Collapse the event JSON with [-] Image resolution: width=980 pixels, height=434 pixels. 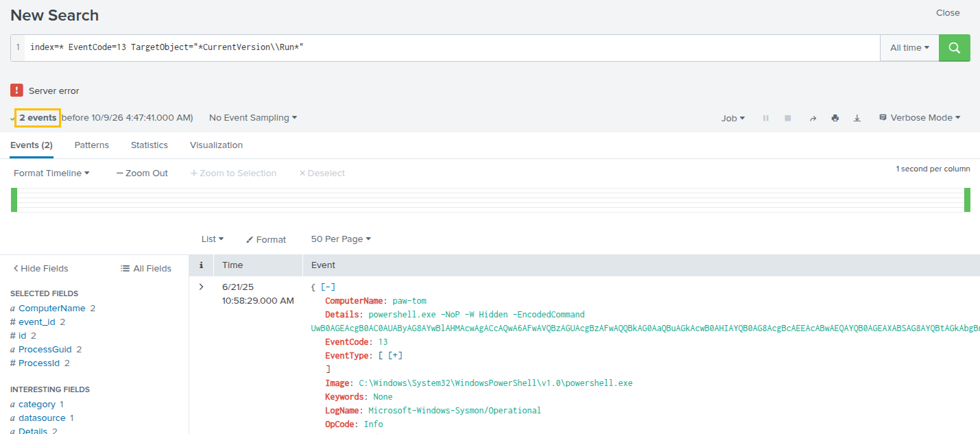[328, 287]
